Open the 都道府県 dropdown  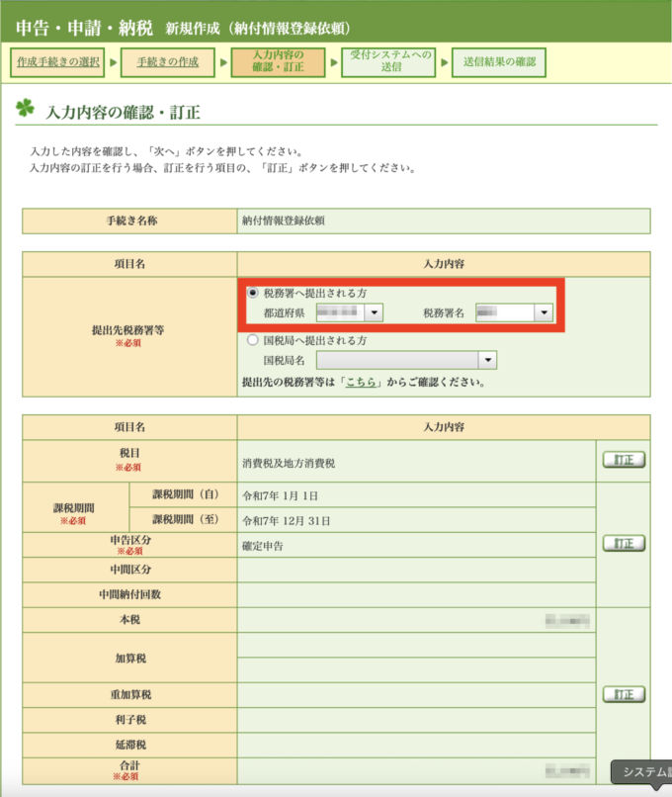click(x=350, y=312)
